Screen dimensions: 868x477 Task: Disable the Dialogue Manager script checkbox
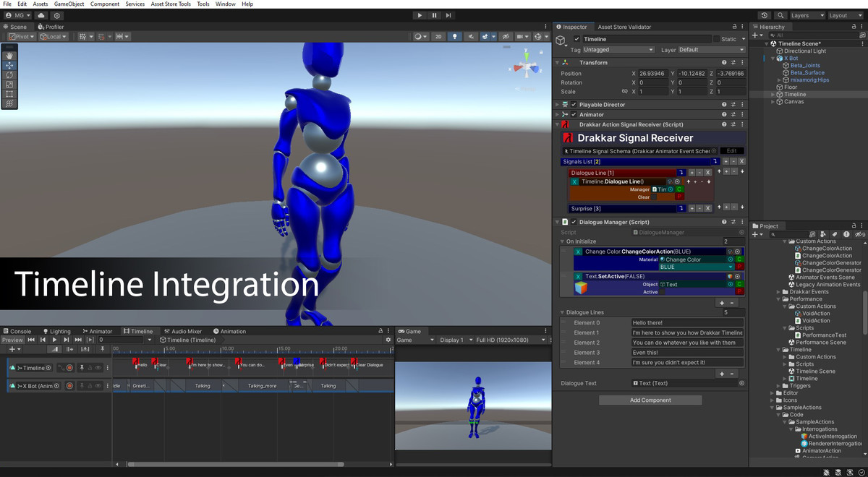coord(574,222)
